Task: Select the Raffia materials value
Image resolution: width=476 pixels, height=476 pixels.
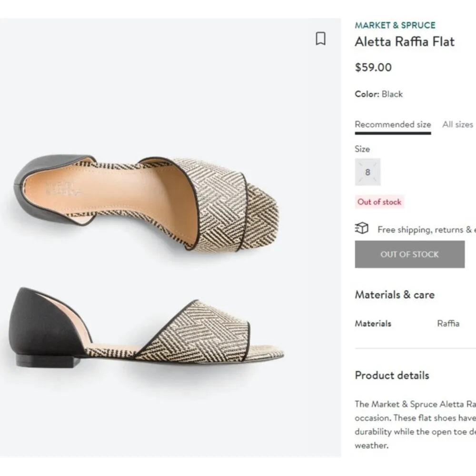Action: click(x=447, y=324)
